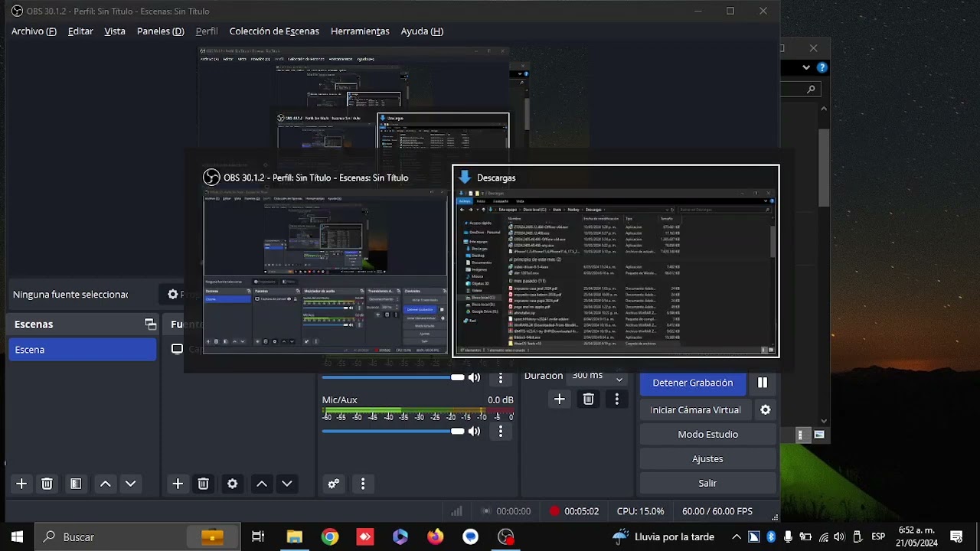Switch Explorer to details view icon

pos(801,435)
